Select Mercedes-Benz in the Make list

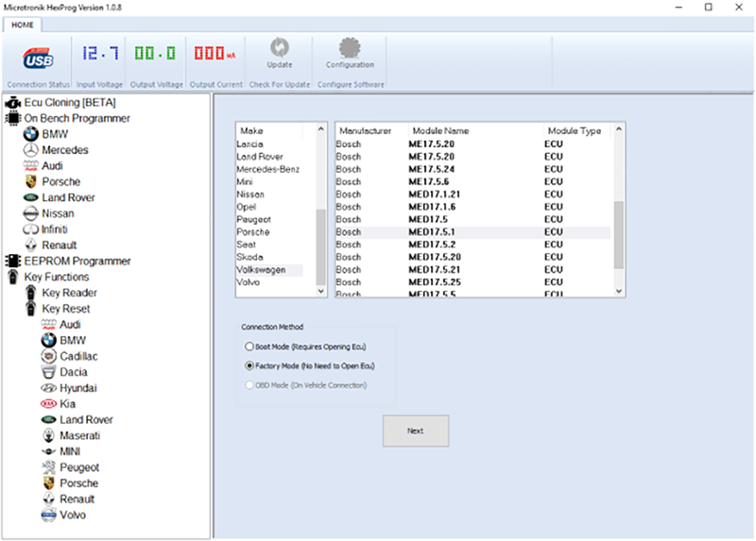[x=268, y=169]
